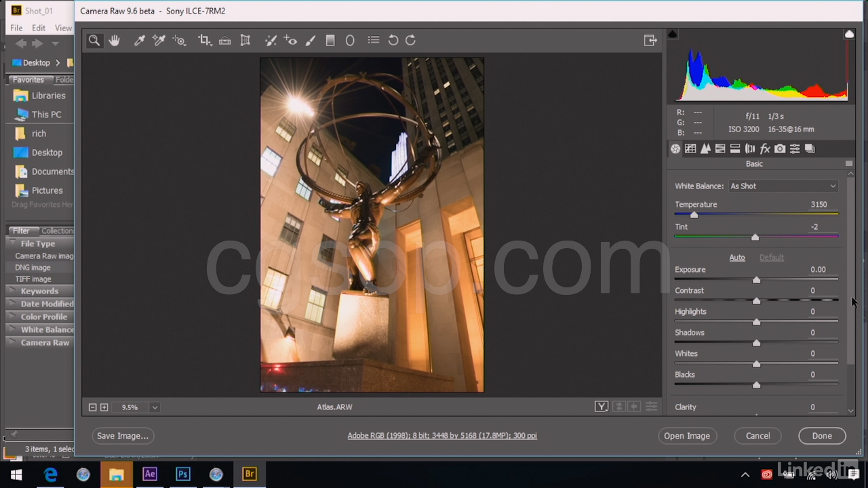Select the Graduated Filter tool
Screen dimensions: 868x488
point(330,41)
